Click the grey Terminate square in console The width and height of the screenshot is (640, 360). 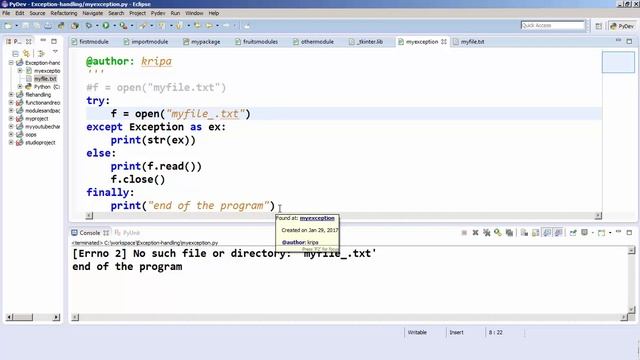tap(464, 233)
